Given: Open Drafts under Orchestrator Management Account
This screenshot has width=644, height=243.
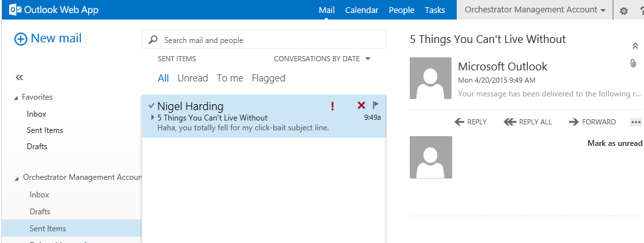Looking at the screenshot, I should pos(40,212).
